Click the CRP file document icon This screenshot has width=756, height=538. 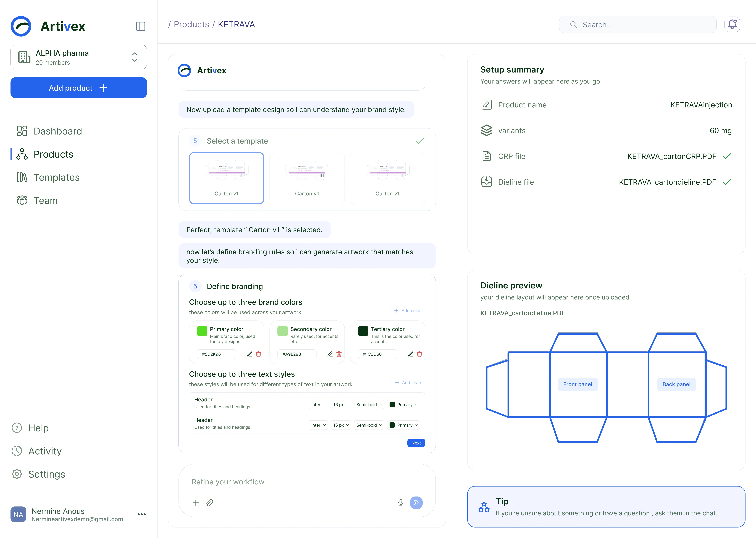pyautogui.click(x=487, y=156)
